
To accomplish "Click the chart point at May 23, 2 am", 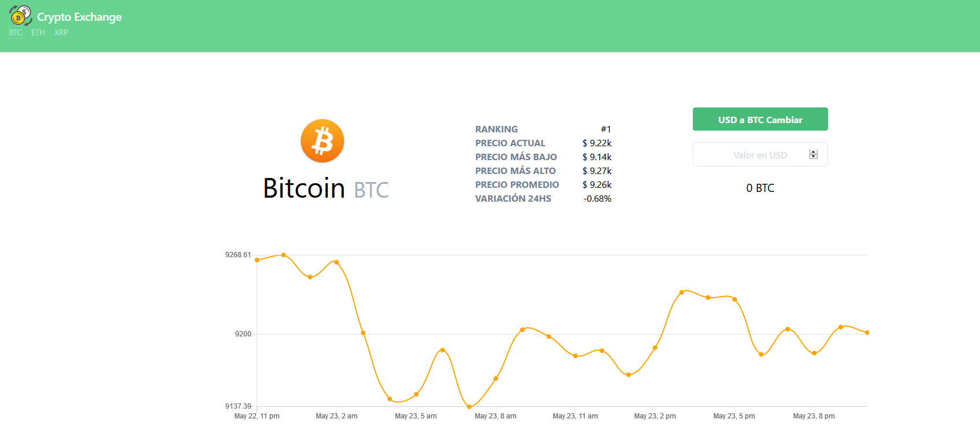I will click(x=337, y=262).
